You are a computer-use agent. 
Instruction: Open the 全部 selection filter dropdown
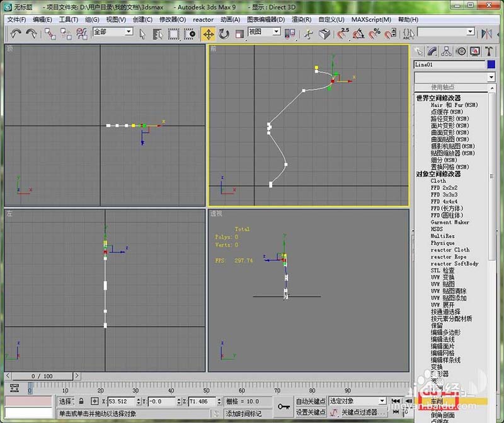click(x=113, y=32)
